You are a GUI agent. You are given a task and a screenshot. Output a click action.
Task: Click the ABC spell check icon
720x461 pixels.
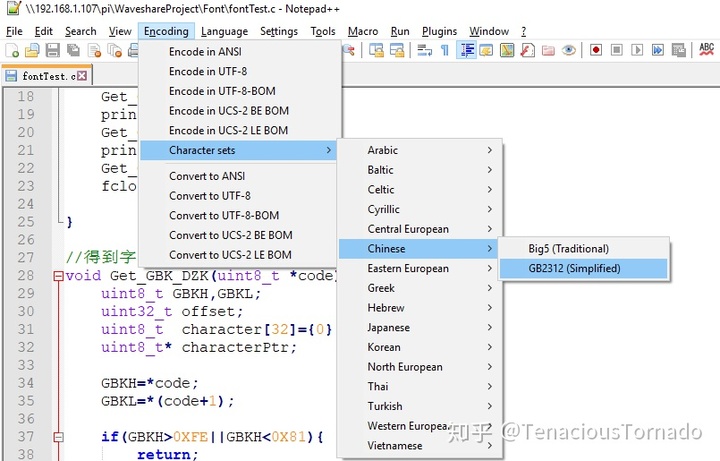706,49
